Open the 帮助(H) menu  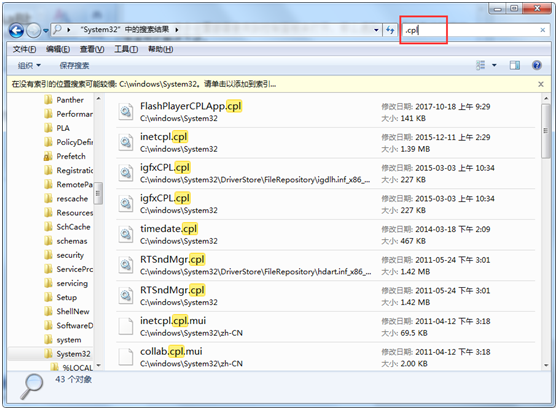160,49
